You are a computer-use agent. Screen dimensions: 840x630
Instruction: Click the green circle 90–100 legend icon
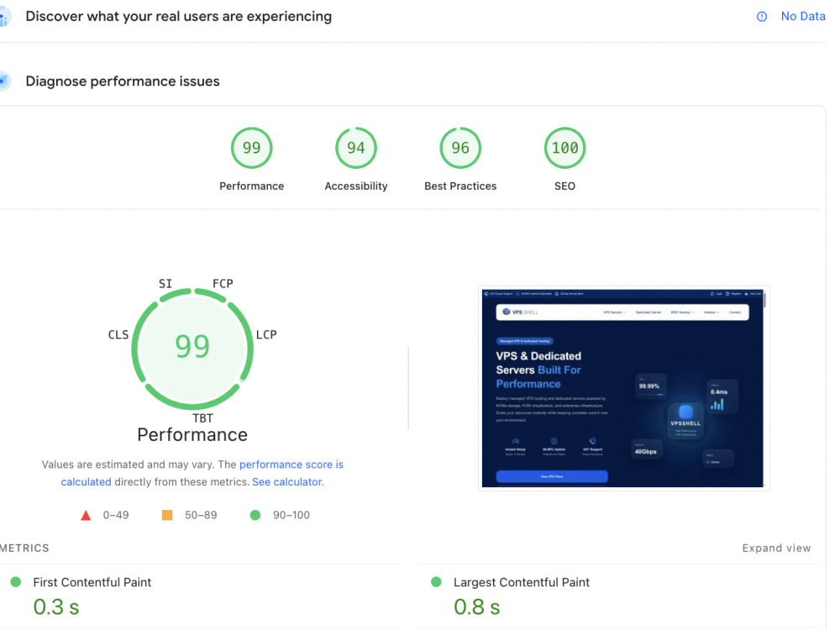point(255,515)
